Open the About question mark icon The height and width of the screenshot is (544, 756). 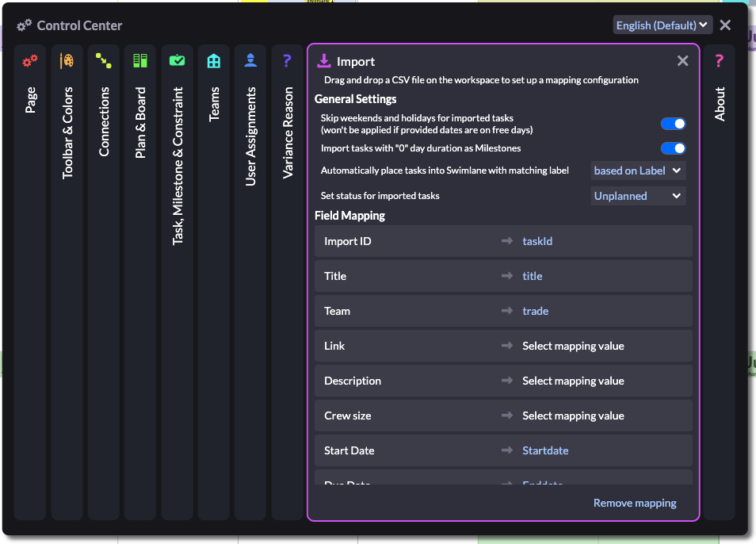tap(720, 61)
